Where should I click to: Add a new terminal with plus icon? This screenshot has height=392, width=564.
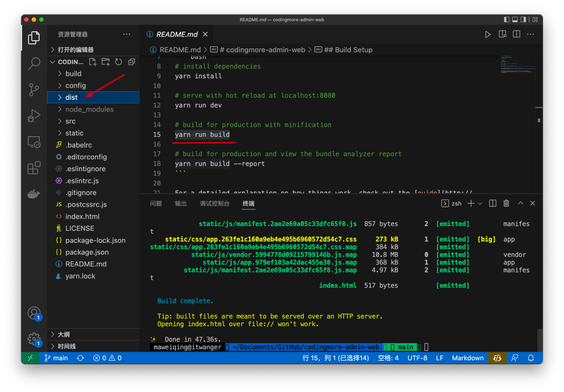[x=471, y=204]
